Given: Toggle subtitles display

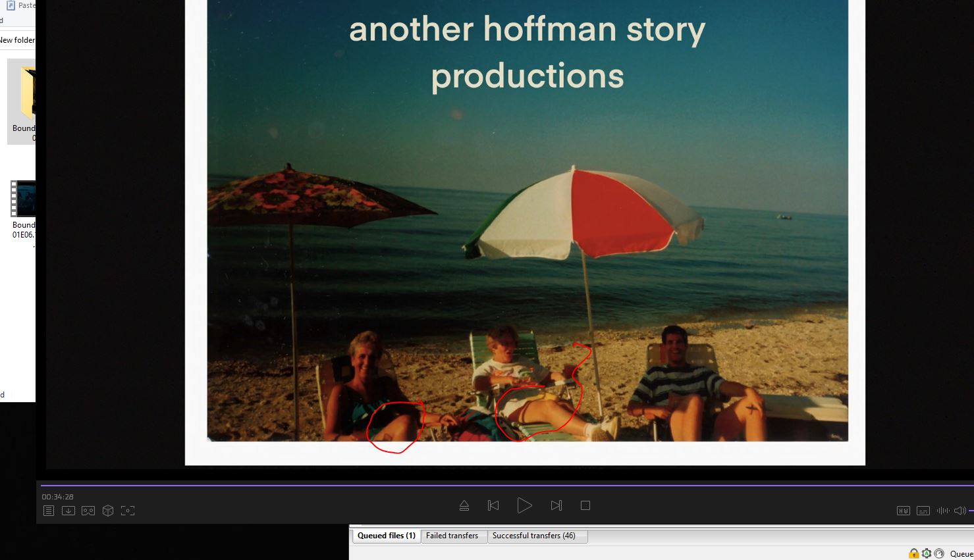Looking at the screenshot, I should [923, 511].
